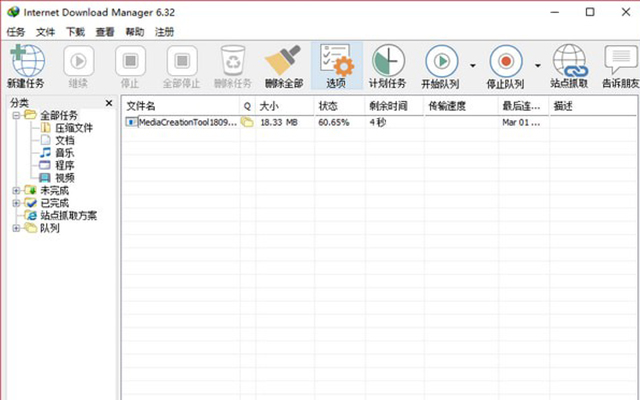Select 站点抓取方案 in the tree
Viewport: 640px width, 400px height.
(x=69, y=216)
